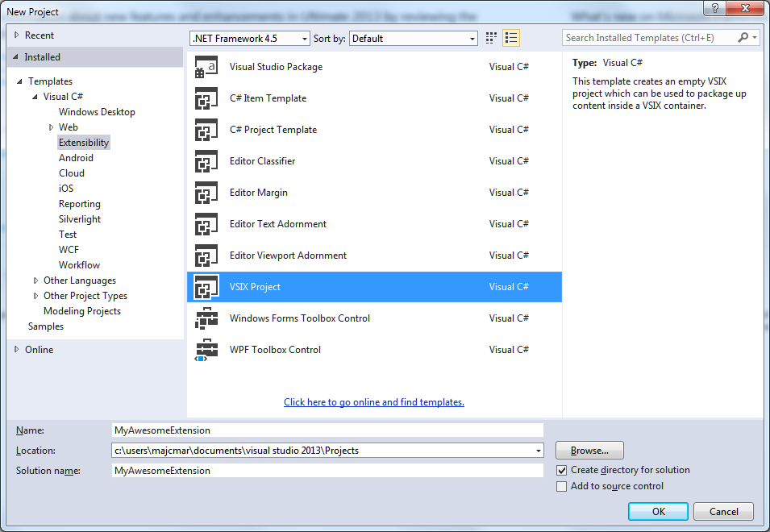This screenshot has width=770, height=532.
Task: Click the Windows Forms Toolbox Control icon
Action: pyautogui.click(x=206, y=318)
